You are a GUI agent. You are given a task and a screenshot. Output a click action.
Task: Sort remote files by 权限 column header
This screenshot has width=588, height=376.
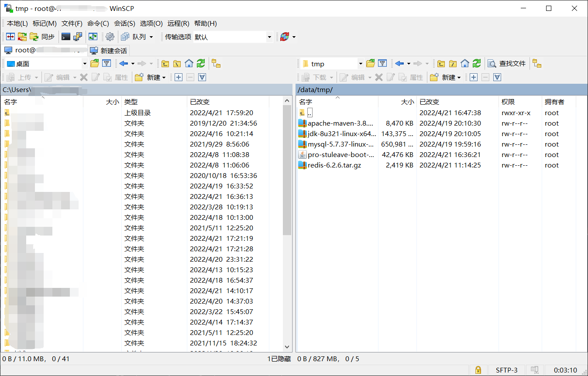click(x=520, y=102)
